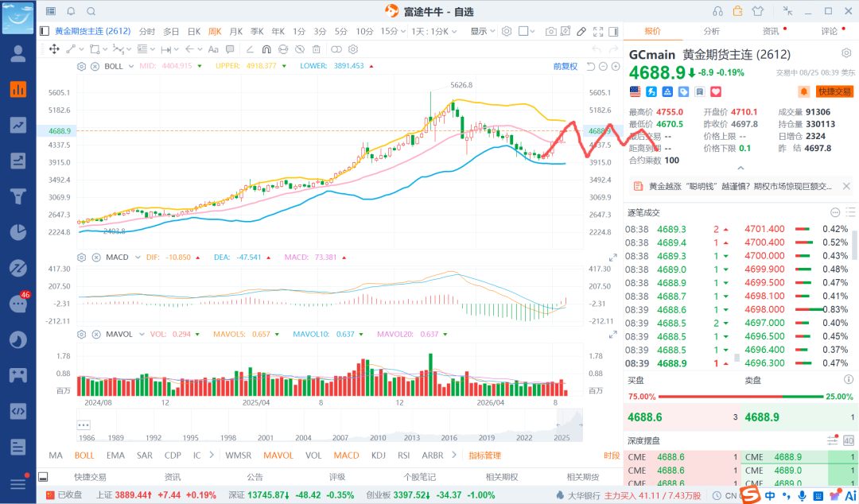Open the 指标管理 indicator management link
859x504 pixels.
point(484,456)
